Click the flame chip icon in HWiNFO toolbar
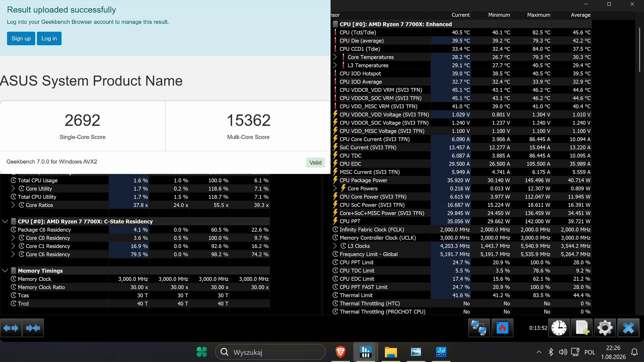The width and height of the screenshot is (644, 362). [x=502, y=327]
